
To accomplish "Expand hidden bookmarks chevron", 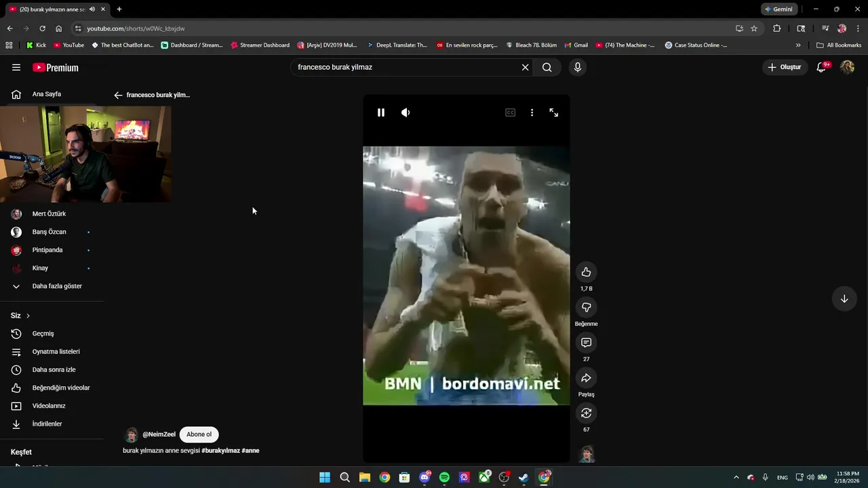I will [x=798, y=45].
